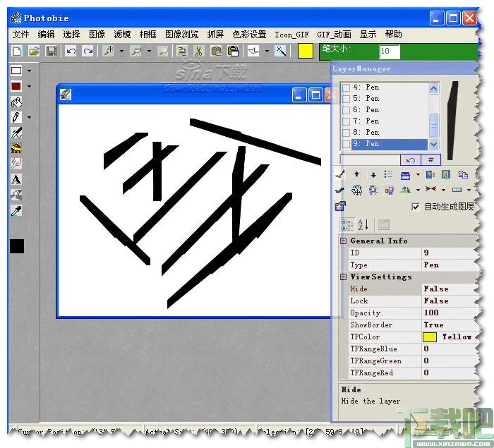This screenshot has height=448, width=494.
Task: Click the yellow color swatch in toolbar
Action: click(x=306, y=51)
